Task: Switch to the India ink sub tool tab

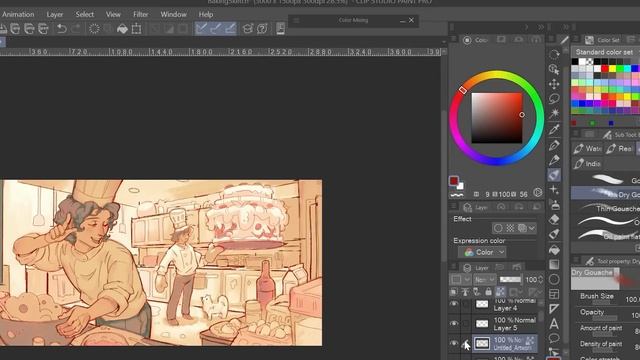Action: 587,164
